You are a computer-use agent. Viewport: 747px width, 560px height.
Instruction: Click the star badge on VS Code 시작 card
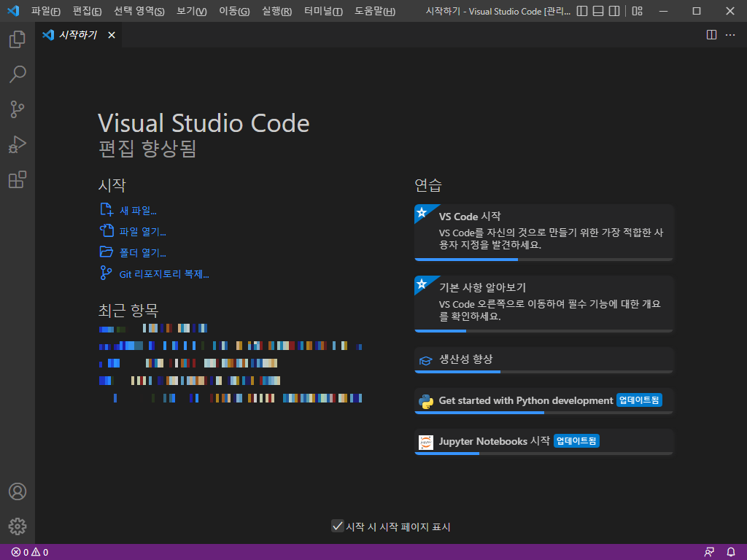(x=422, y=212)
